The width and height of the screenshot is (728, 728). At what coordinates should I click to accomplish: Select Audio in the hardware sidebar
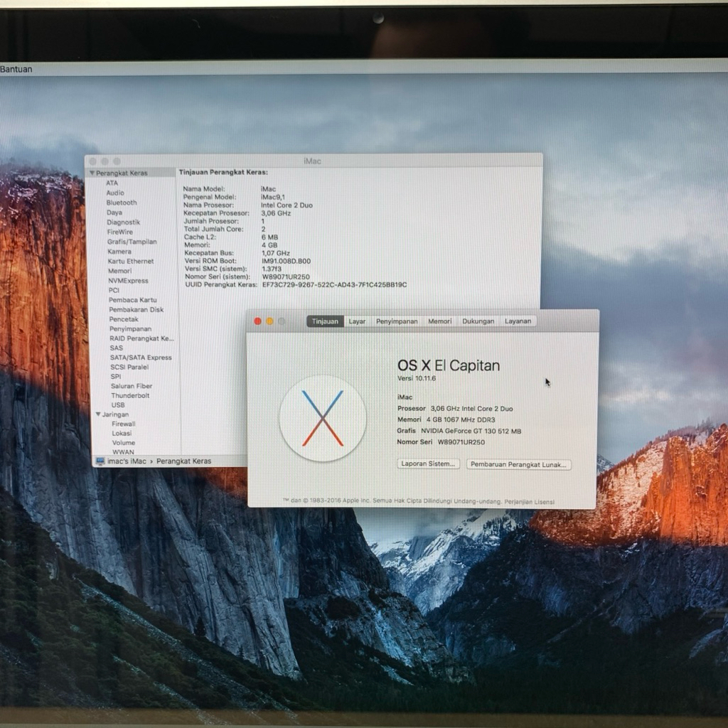click(115, 193)
